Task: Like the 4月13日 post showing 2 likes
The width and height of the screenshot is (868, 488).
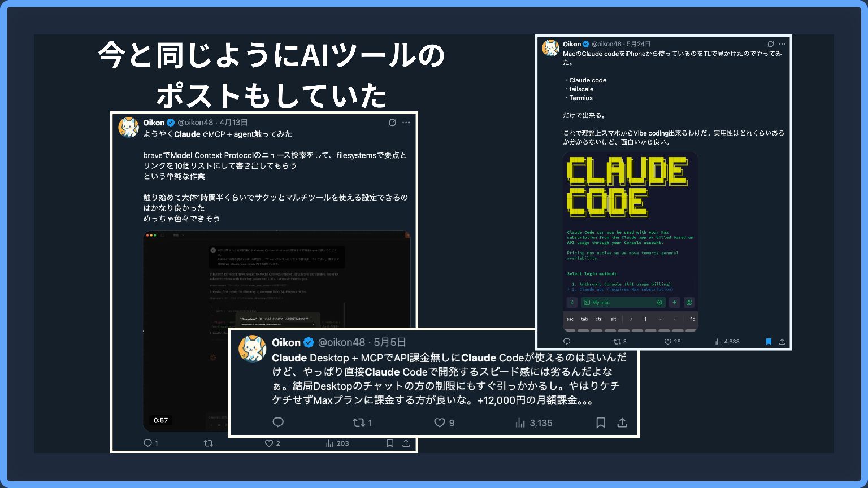Action: (x=269, y=443)
